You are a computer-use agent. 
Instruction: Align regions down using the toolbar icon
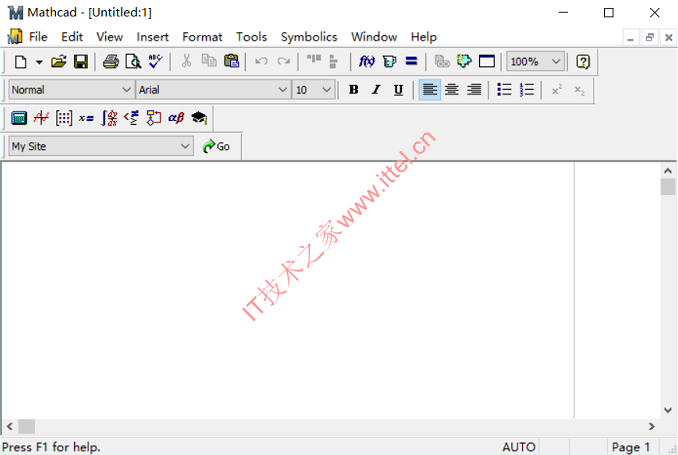[x=333, y=61]
